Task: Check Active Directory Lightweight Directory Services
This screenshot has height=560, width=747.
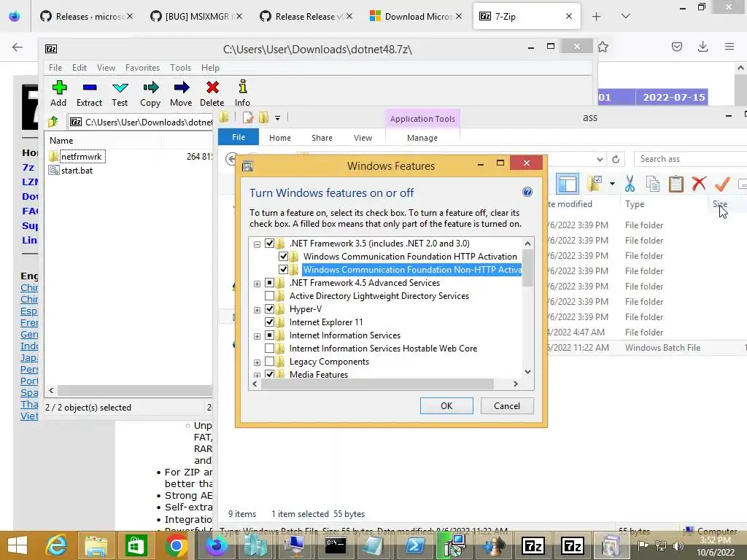Action: [x=270, y=296]
